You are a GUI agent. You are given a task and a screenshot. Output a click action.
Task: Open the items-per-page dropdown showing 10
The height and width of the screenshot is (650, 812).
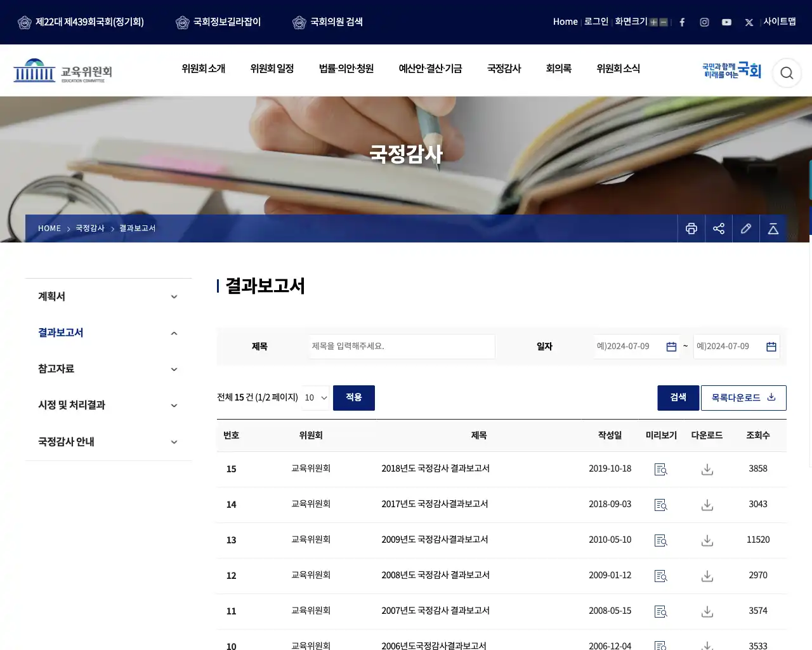click(315, 398)
